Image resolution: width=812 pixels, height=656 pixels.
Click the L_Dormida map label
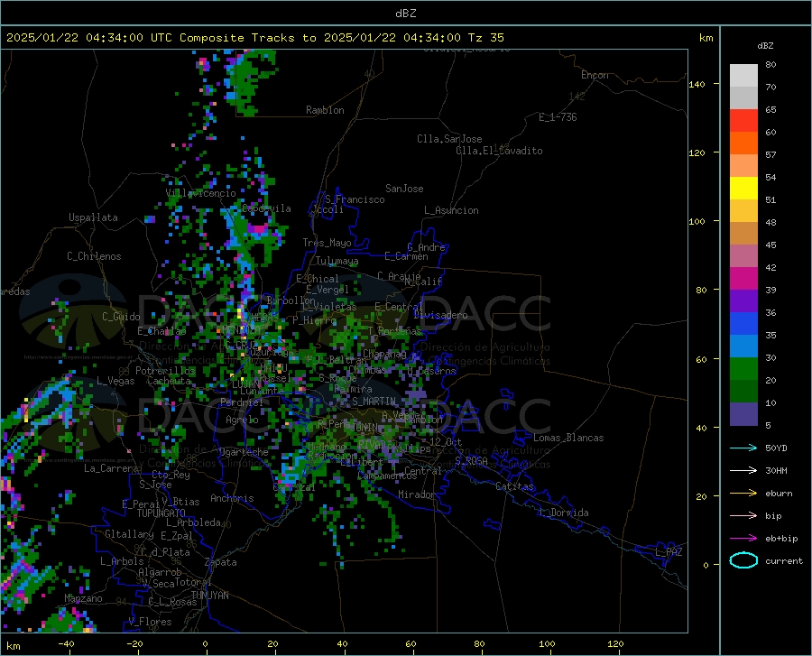[564, 513]
